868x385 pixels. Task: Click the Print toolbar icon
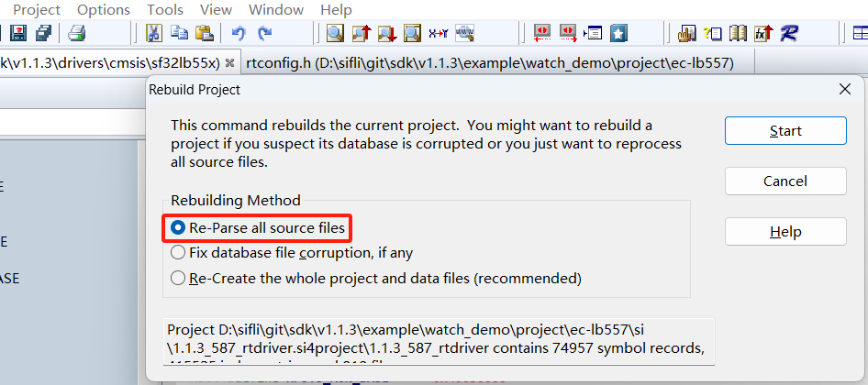[x=77, y=33]
